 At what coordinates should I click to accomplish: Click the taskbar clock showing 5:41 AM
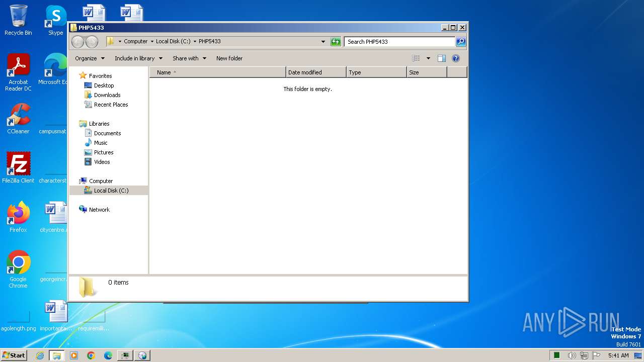tap(618, 355)
